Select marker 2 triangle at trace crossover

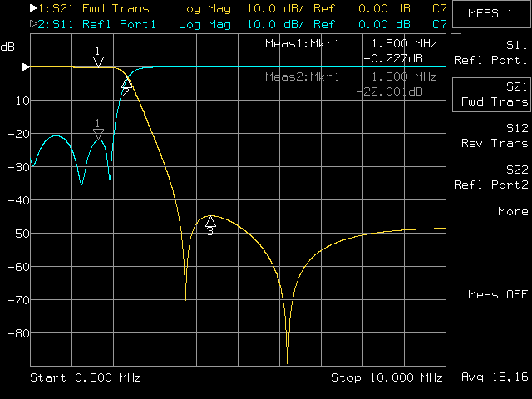coord(126,83)
